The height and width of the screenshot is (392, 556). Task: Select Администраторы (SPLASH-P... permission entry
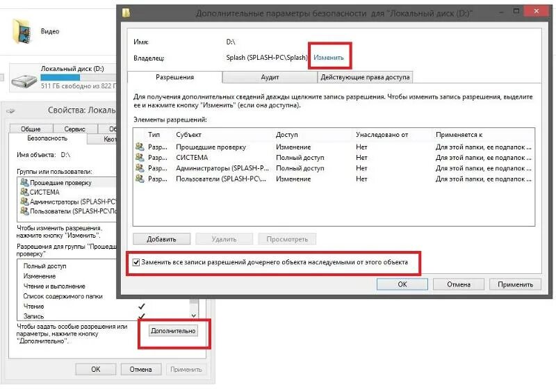pos(334,168)
